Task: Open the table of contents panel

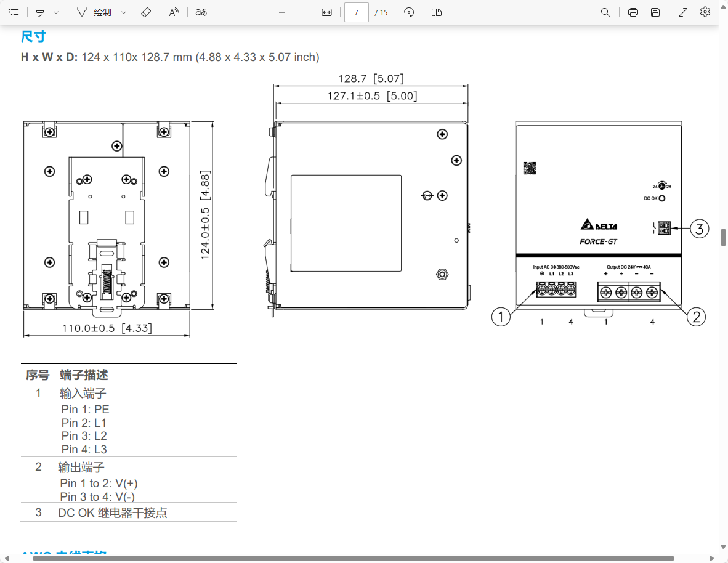Action: pyautogui.click(x=14, y=12)
